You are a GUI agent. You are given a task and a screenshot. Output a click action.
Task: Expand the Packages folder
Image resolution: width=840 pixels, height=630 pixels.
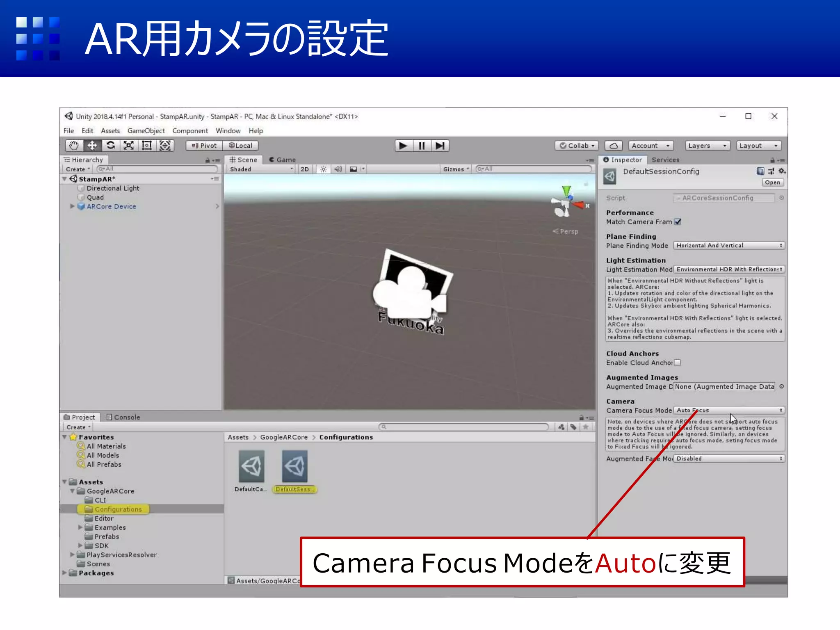(64, 573)
